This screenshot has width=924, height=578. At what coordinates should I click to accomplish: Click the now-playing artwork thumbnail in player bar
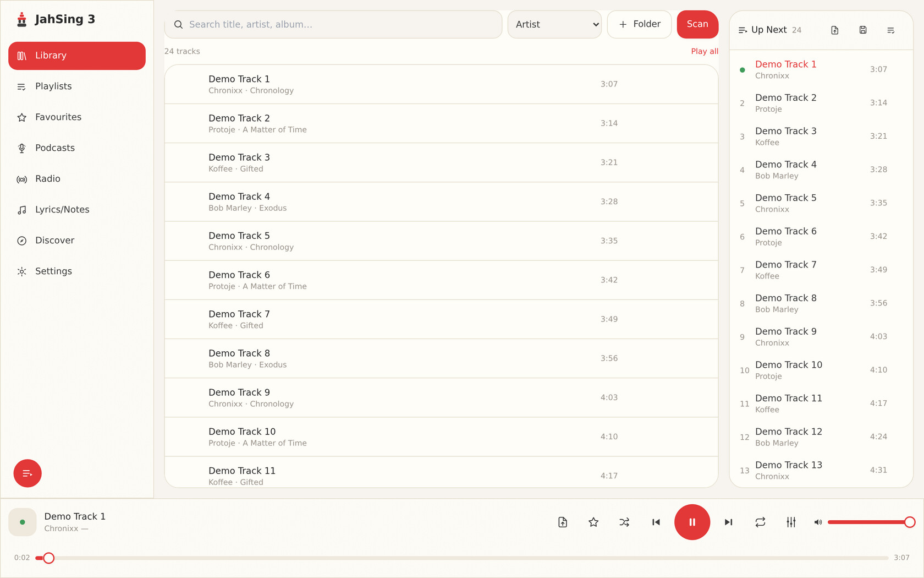pos(23,522)
